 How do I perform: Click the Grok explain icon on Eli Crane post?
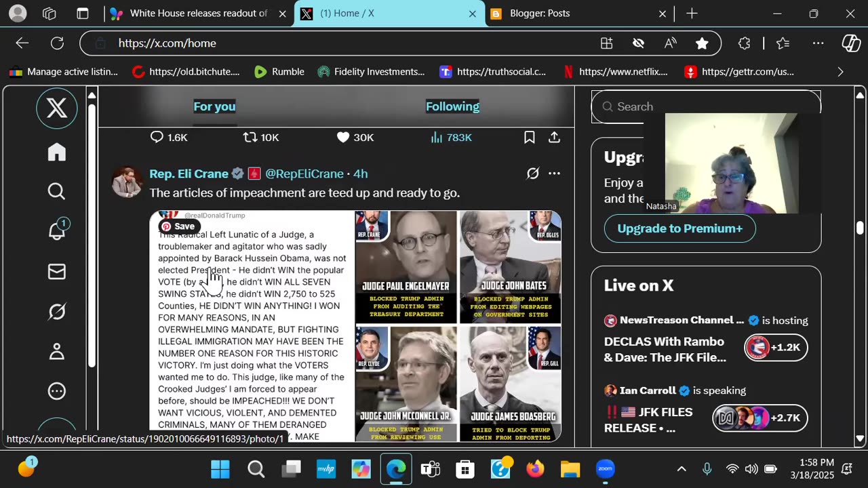point(533,174)
